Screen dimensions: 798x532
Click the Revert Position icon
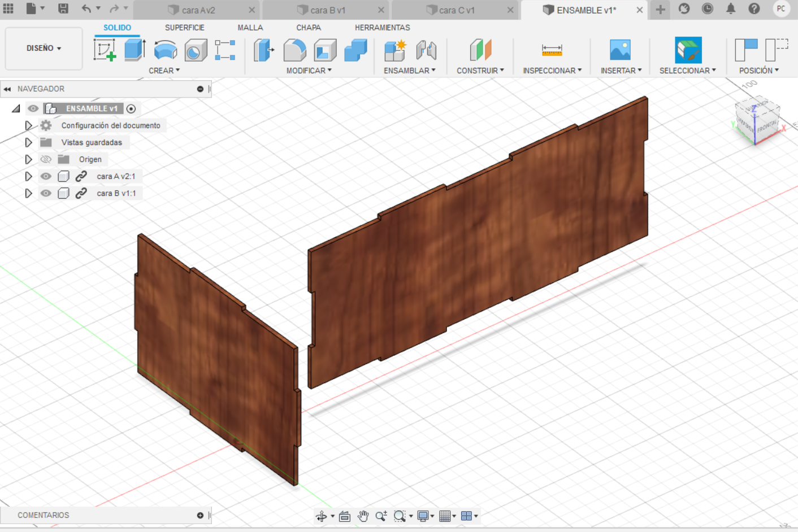click(x=777, y=50)
